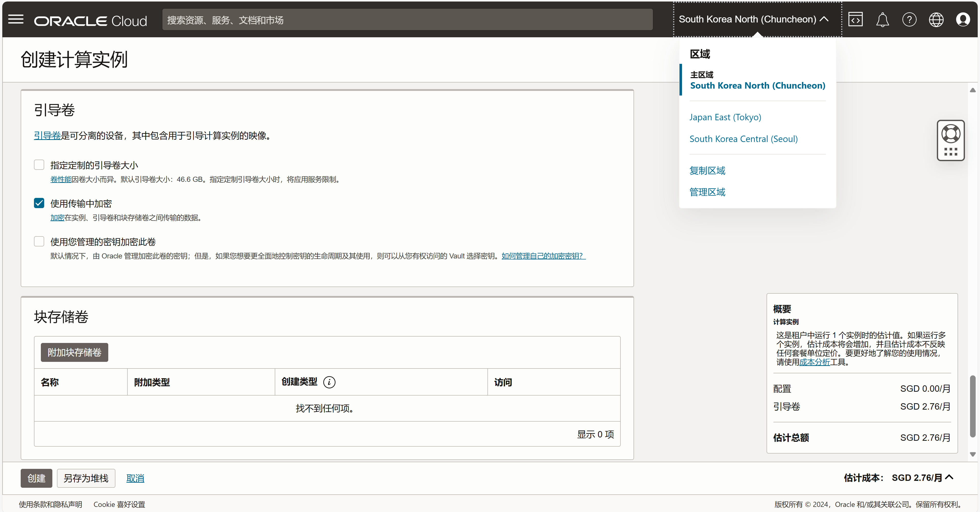Enable 使用您管理的密钥加密此卷 checkbox
980x512 pixels.
coord(39,242)
